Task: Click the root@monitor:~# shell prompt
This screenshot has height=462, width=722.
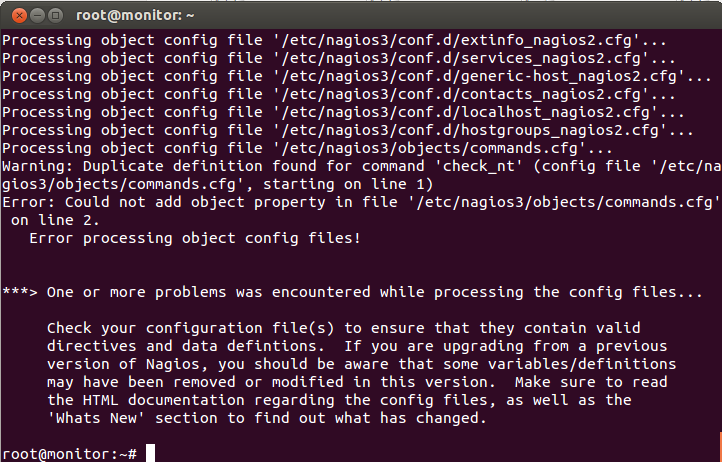Action: pyautogui.click(x=69, y=454)
